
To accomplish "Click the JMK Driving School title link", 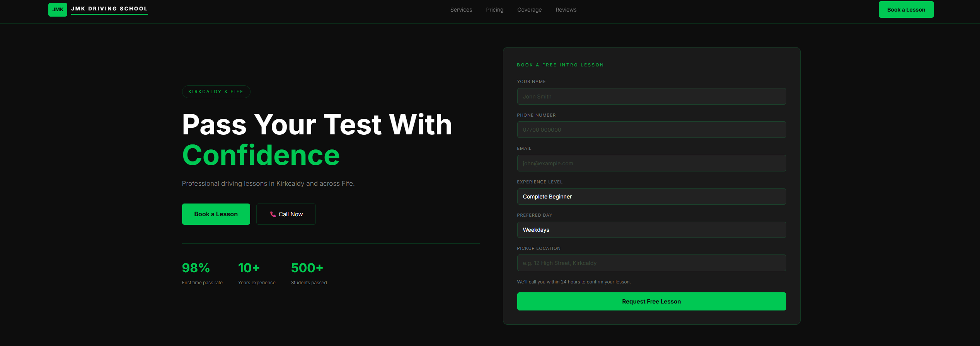I will pyautogui.click(x=109, y=9).
